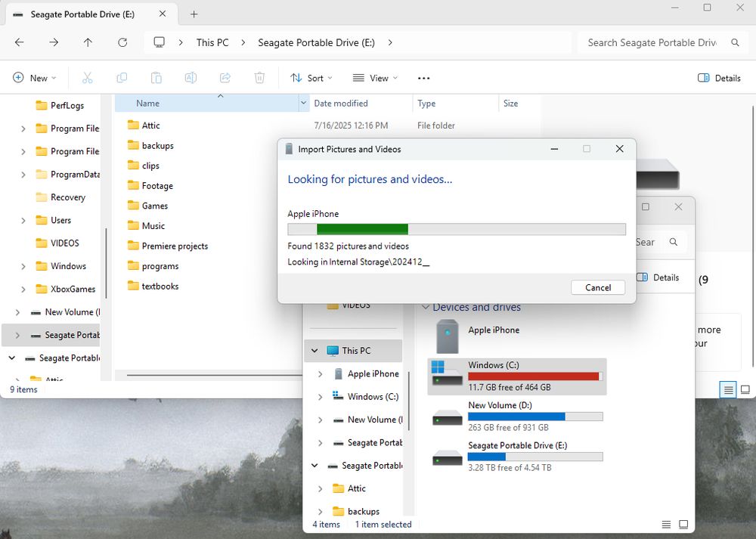Toggle the Details pane in Seagate window
This screenshot has height=539, width=756.
point(720,78)
